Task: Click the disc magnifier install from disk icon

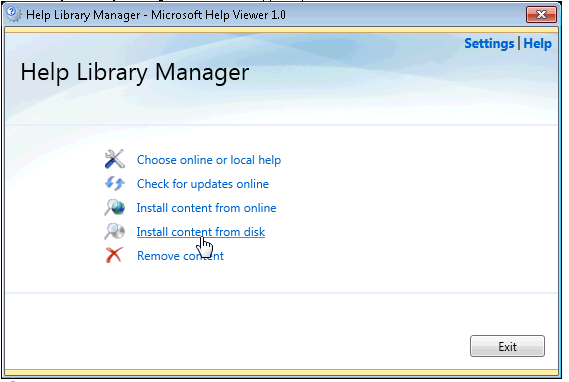Action: click(115, 231)
